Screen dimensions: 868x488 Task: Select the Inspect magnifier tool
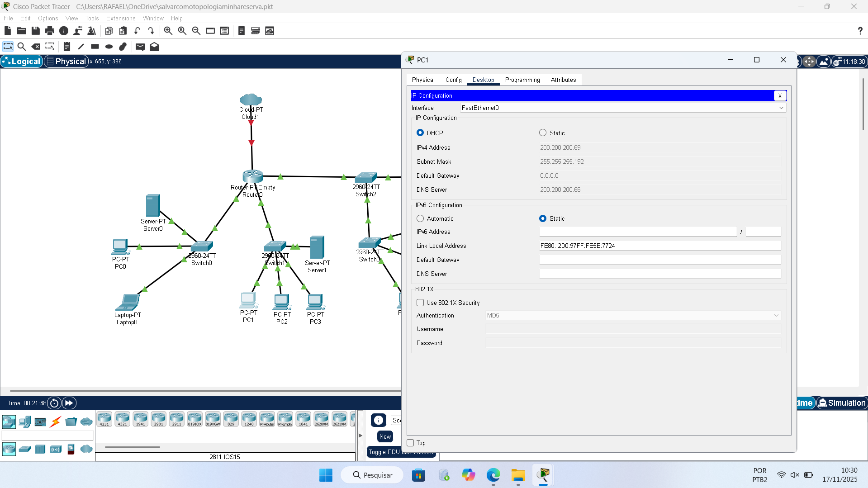click(21, 47)
